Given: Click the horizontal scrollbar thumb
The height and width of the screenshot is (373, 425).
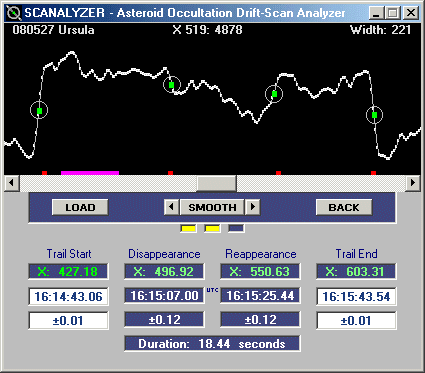Looking at the screenshot, I should tap(216, 183).
